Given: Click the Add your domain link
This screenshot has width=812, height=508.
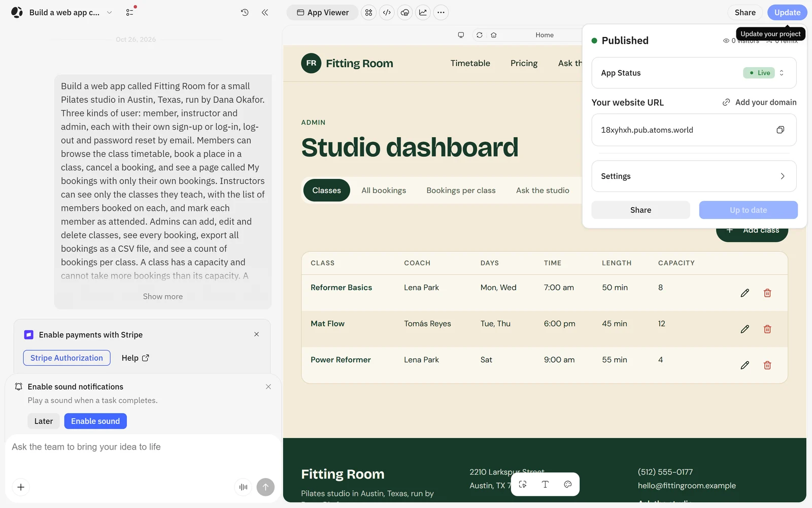Looking at the screenshot, I should 759,103.
